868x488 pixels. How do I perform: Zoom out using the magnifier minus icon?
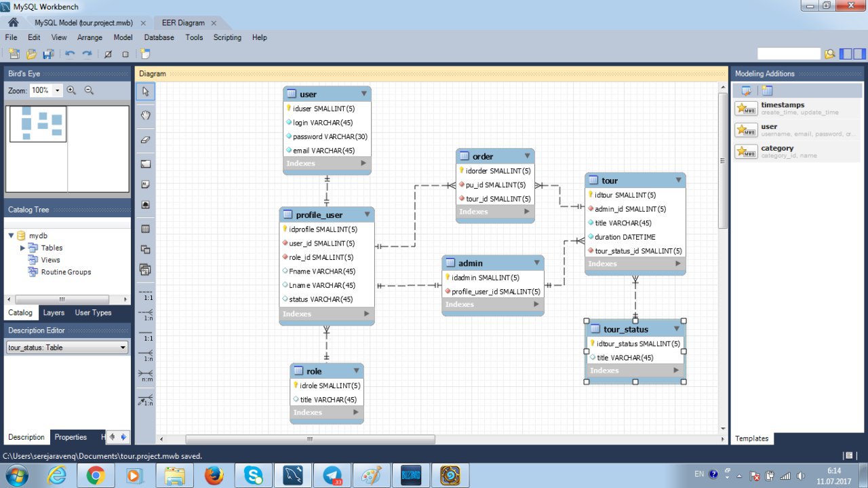(89, 90)
